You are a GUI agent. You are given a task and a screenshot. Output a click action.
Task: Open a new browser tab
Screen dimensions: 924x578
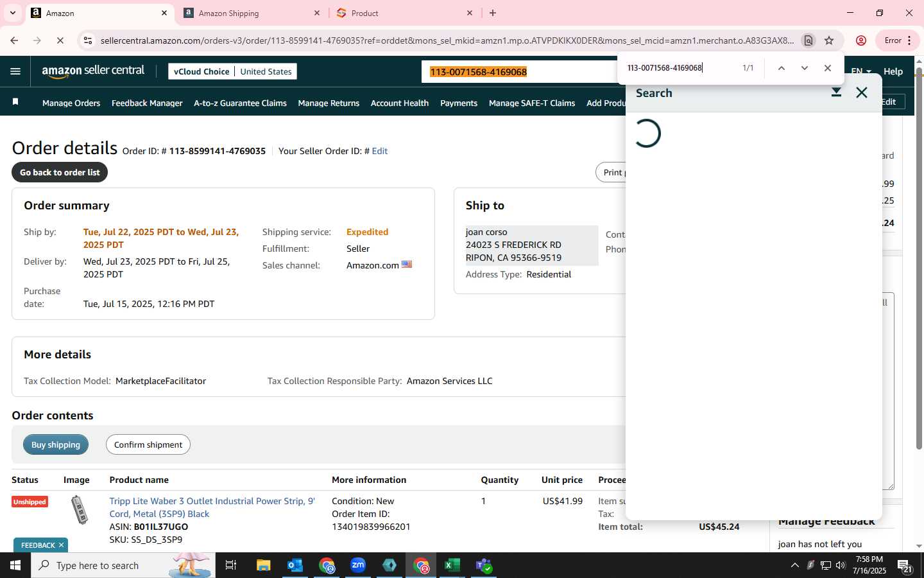click(493, 13)
